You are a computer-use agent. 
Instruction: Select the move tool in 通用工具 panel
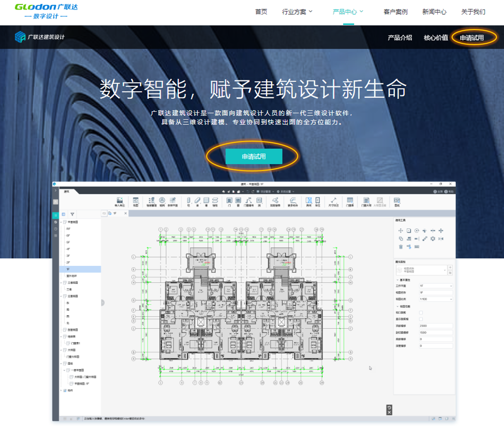tap(401, 231)
